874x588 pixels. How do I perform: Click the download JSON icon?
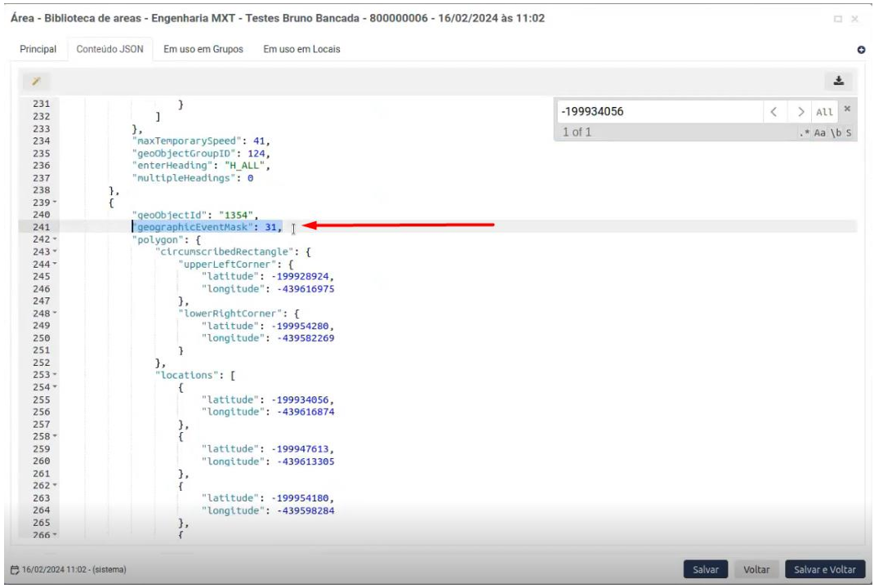pos(838,80)
